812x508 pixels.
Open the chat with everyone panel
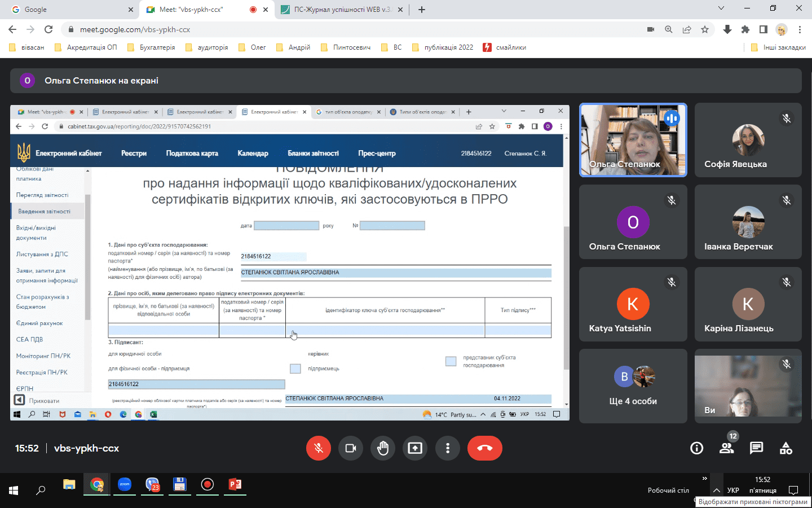pos(756,448)
